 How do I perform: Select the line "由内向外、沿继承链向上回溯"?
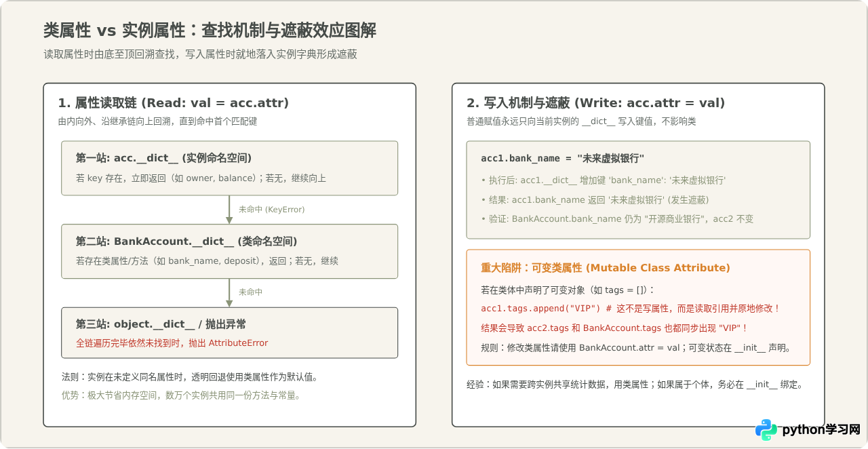pos(157,121)
